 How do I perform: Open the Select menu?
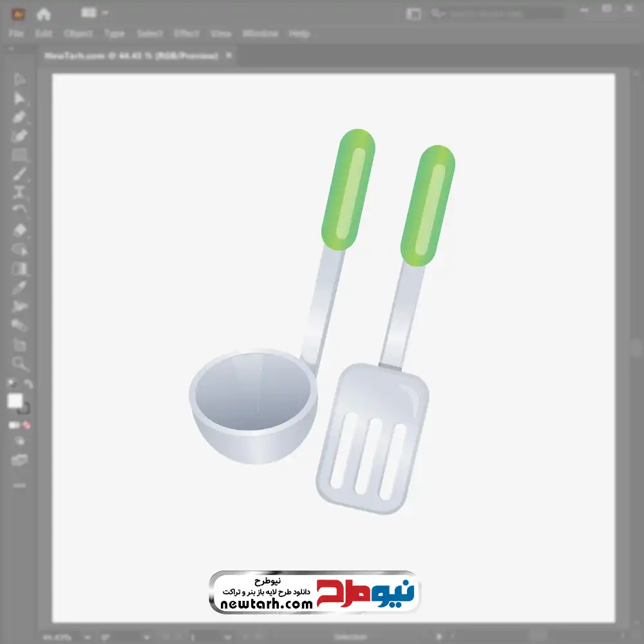(149, 33)
